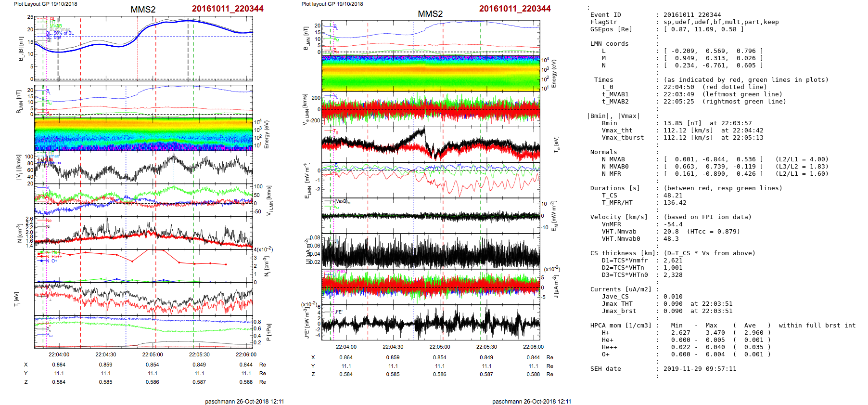868x405 pixels.
Task: Click the MMS2 title above the left plot
Action: click(x=143, y=10)
